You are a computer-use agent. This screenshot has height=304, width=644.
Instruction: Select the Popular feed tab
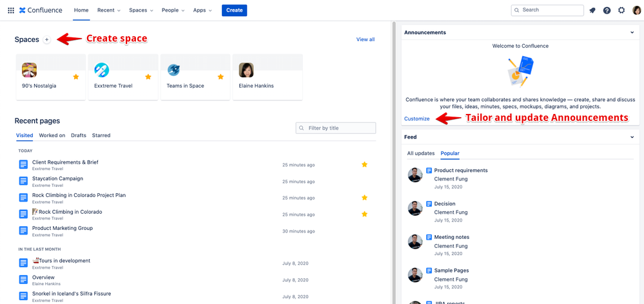[x=450, y=153]
